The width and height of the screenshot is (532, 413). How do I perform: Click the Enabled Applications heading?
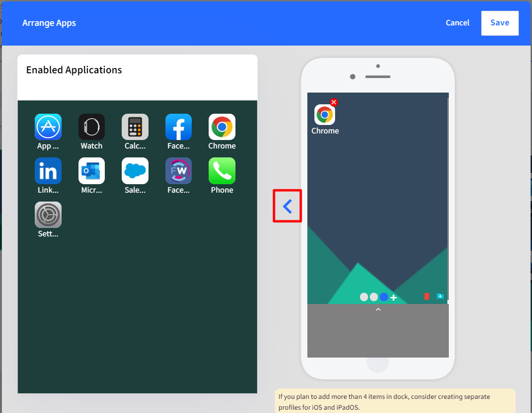tap(74, 70)
